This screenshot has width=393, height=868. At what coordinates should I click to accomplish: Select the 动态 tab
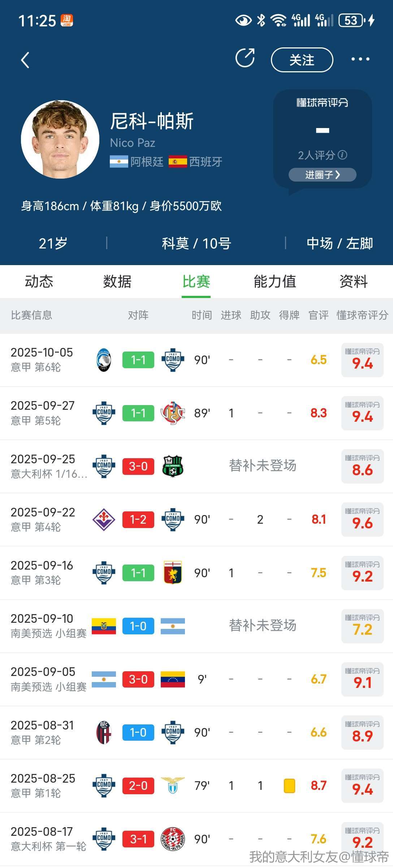click(39, 281)
